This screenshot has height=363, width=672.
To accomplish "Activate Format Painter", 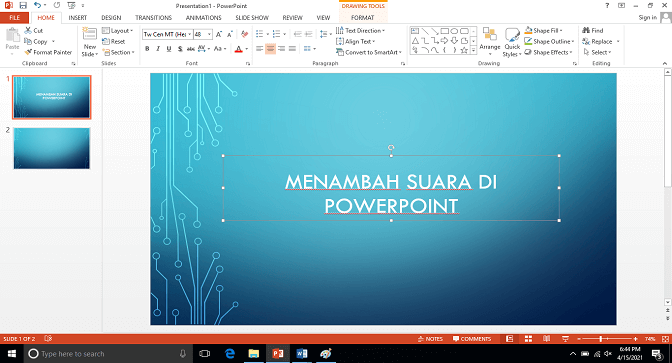I will [x=48, y=52].
